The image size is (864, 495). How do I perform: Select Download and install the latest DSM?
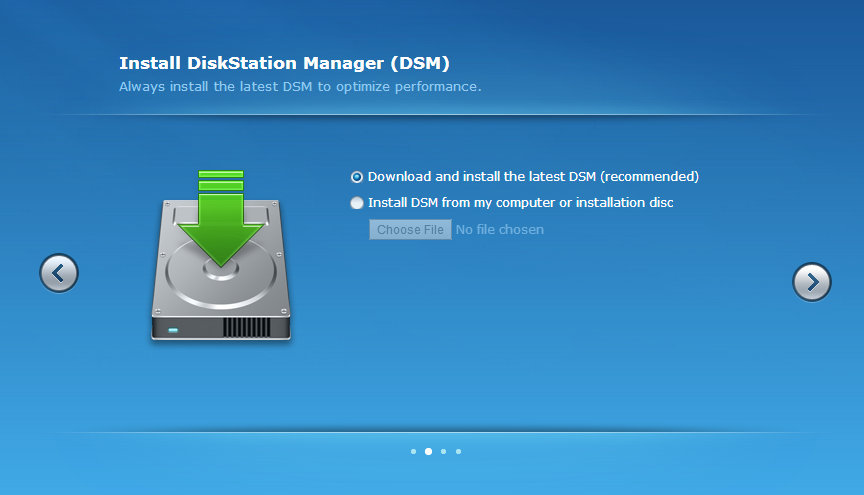[x=357, y=177]
